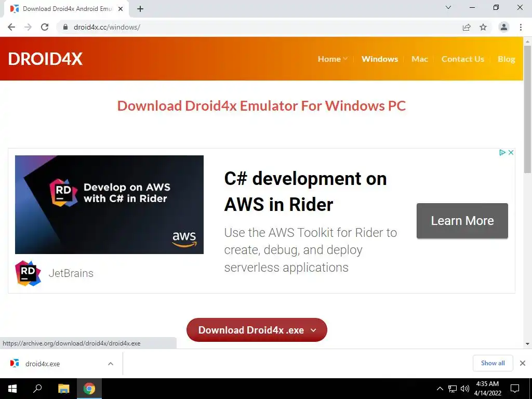Screen dimensions: 532x399
Task: Open the Chrome profile avatar menu
Action: click(x=504, y=27)
